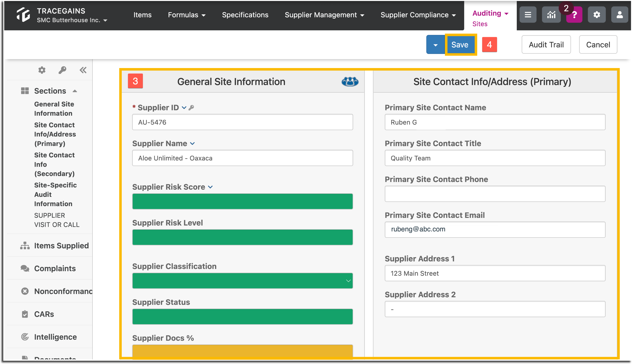632x364 pixels.
Task: Collapse the Sections list
Action: click(x=75, y=91)
